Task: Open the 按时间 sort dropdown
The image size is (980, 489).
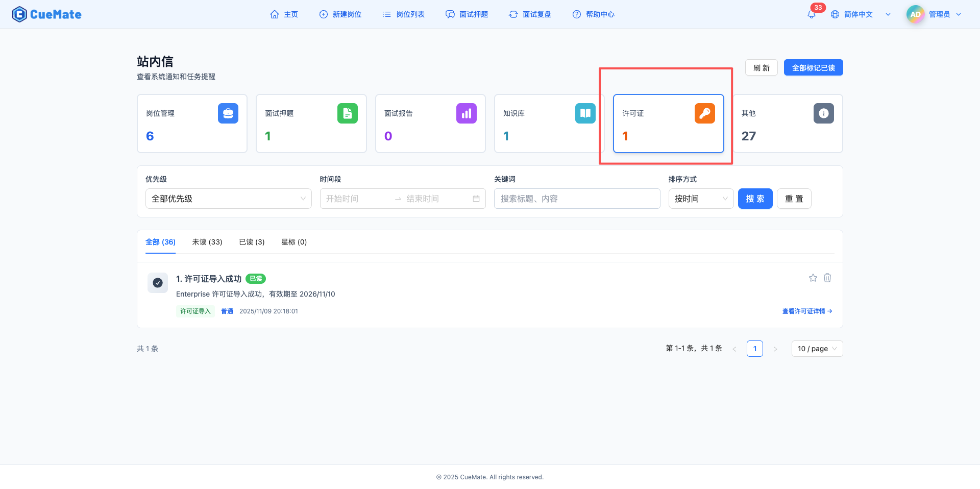Action: (x=701, y=199)
